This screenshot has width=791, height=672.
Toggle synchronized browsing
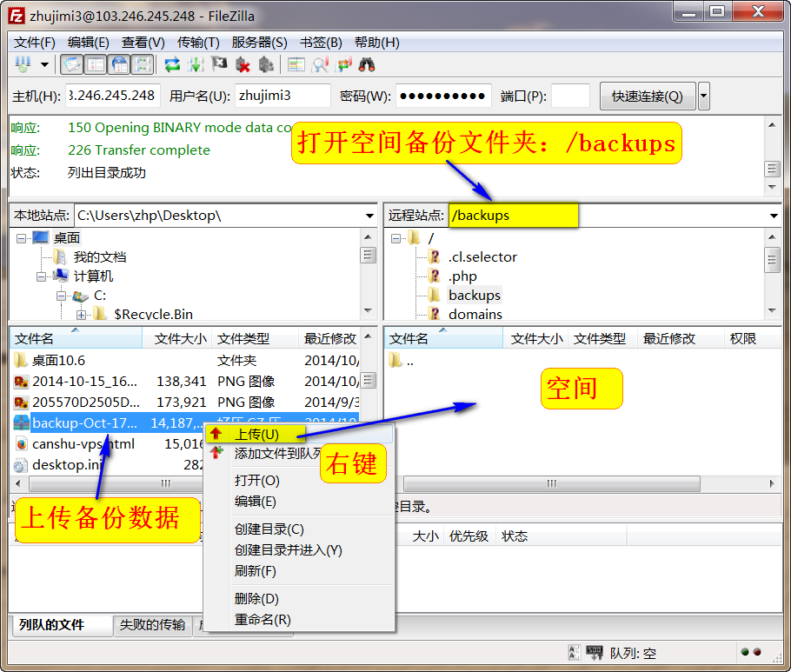(344, 64)
